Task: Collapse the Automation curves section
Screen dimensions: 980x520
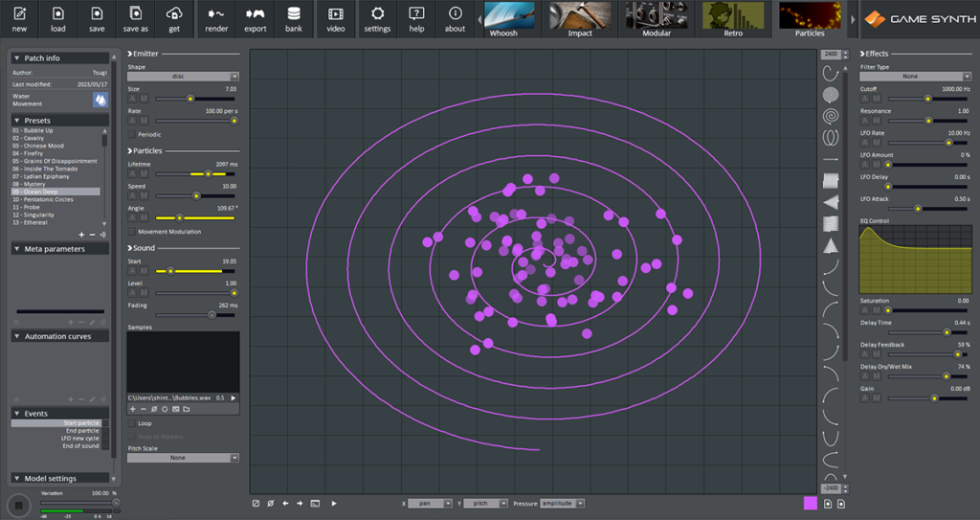Action: (17, 336)
